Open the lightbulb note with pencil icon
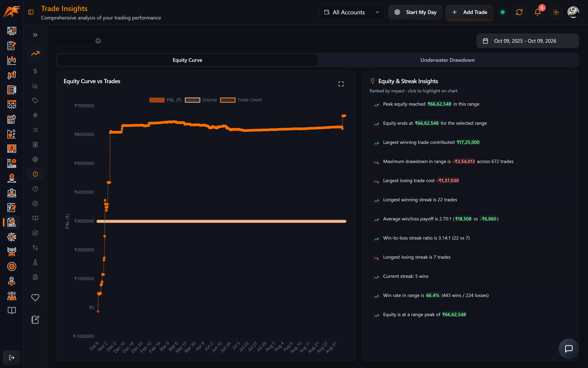 [x=12, y=208]
